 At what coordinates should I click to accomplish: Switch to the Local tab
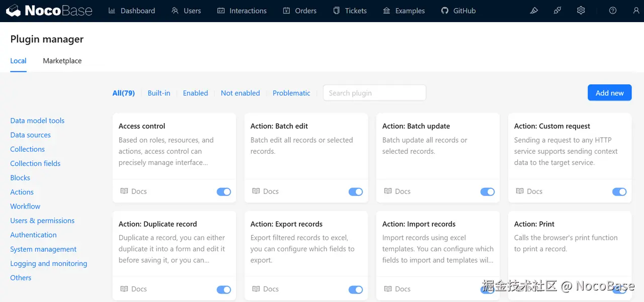tap(18, 61)
